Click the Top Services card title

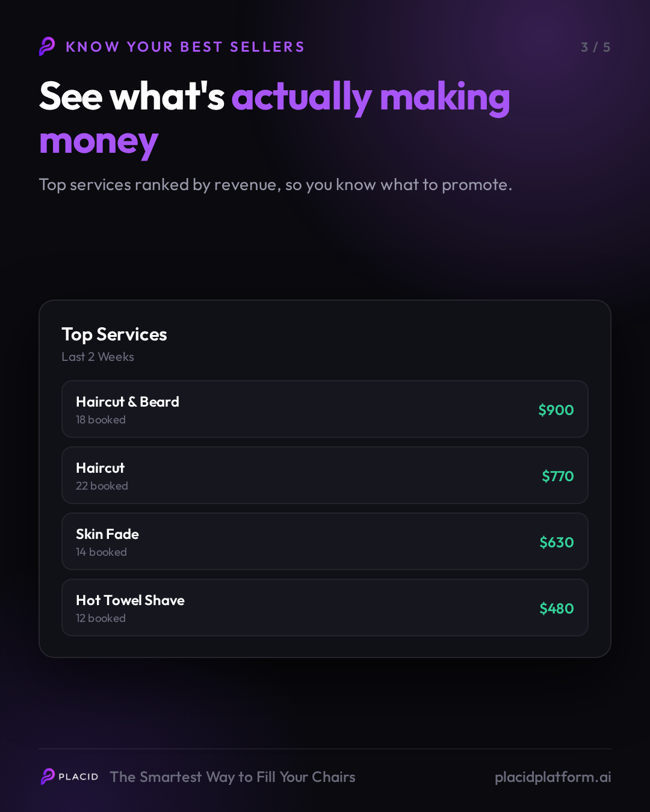pyautogui.click(x=114, y=334)
